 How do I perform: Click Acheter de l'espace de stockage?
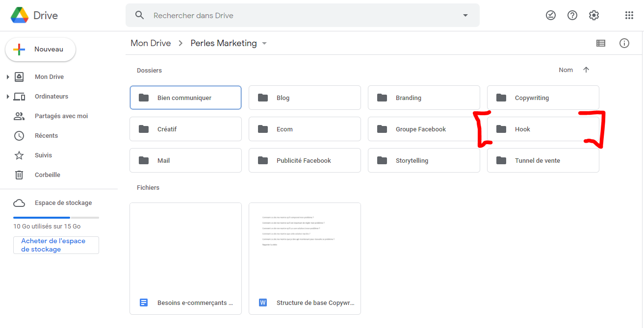coord(56,245)
